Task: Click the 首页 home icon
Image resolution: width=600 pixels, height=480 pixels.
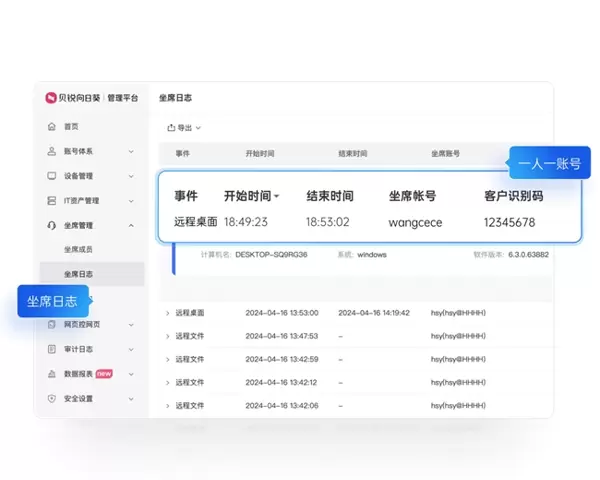Action: coord(51,127)
